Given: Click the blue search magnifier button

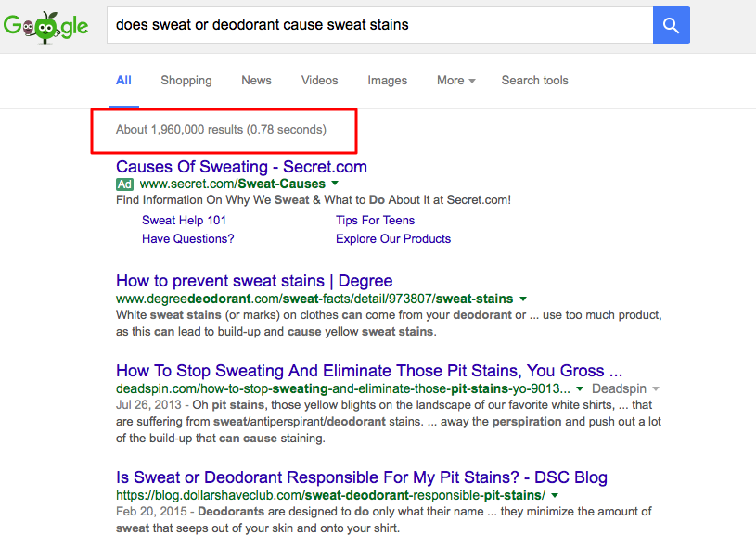Looking at the screenshot, I should pos(672,25).
